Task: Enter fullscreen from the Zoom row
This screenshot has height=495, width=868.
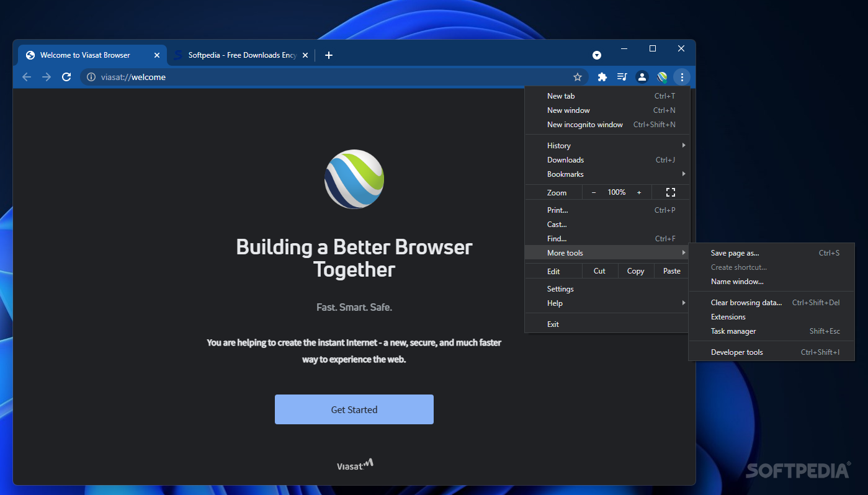Action: pos(670,192)
